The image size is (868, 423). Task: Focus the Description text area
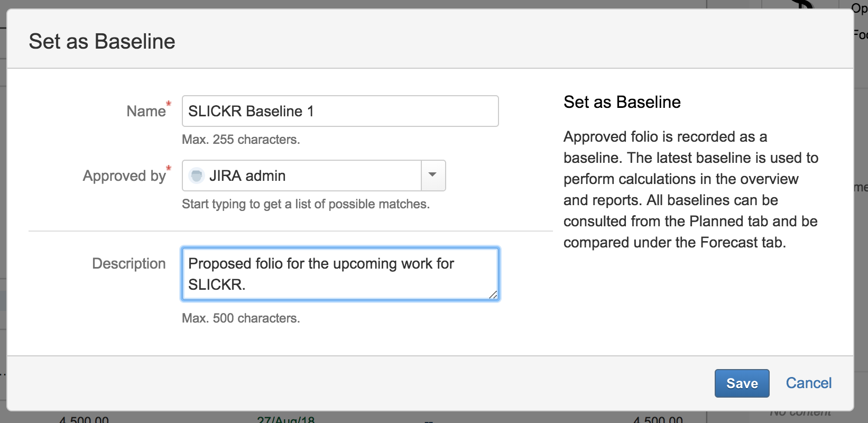pos(340,274)
